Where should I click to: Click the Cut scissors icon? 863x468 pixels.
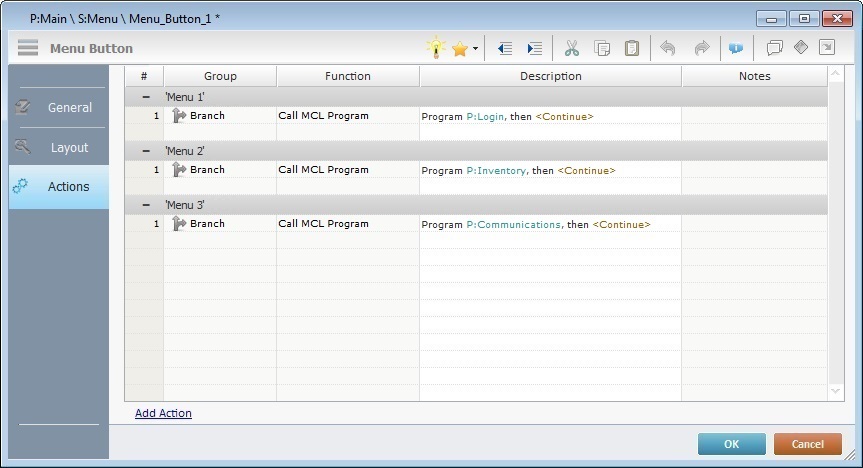coord(572,48)
